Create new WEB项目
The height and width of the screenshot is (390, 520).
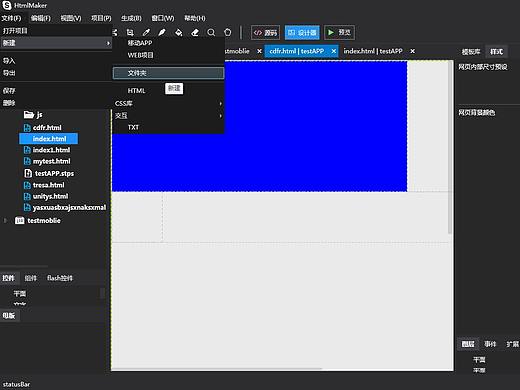[x=168, y=55]
